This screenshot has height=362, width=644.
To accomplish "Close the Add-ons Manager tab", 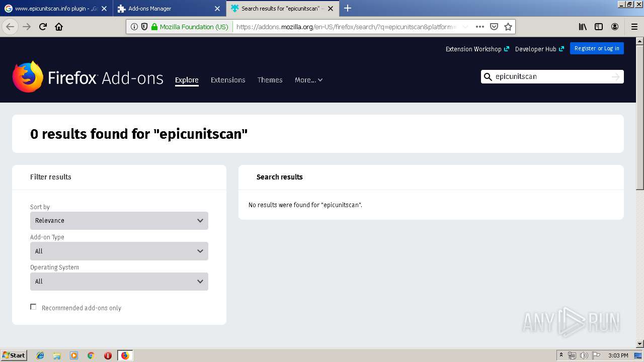I will [217, 9].
